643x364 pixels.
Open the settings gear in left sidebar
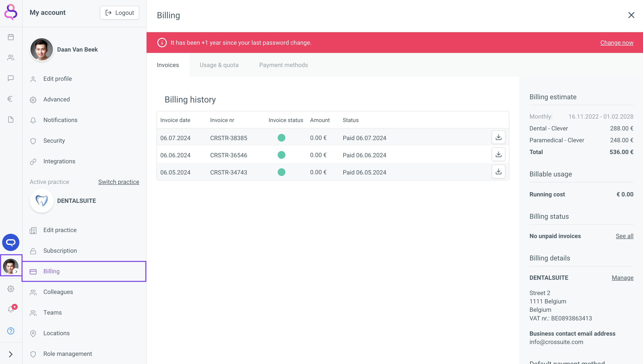coord(11,289)
